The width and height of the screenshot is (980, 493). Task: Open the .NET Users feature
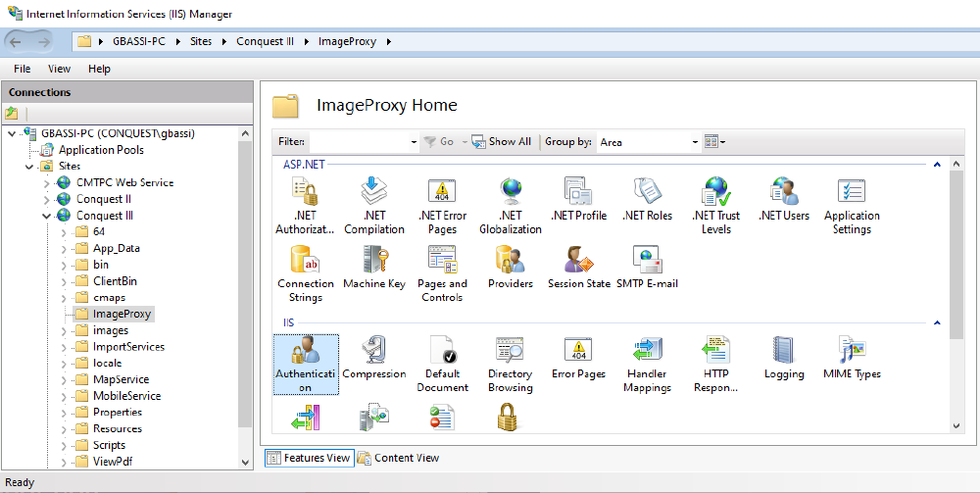tap(784, 200)
